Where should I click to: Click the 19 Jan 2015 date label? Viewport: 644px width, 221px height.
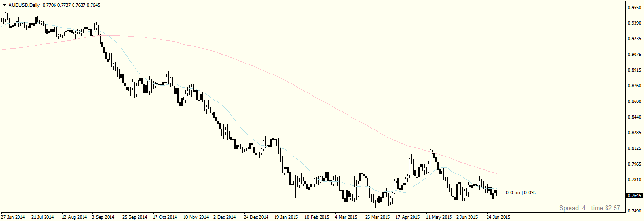point(286,217)
